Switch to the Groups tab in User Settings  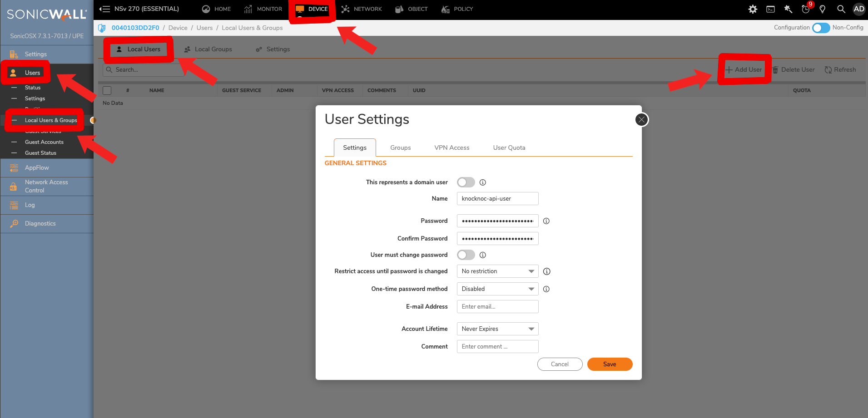400,147
